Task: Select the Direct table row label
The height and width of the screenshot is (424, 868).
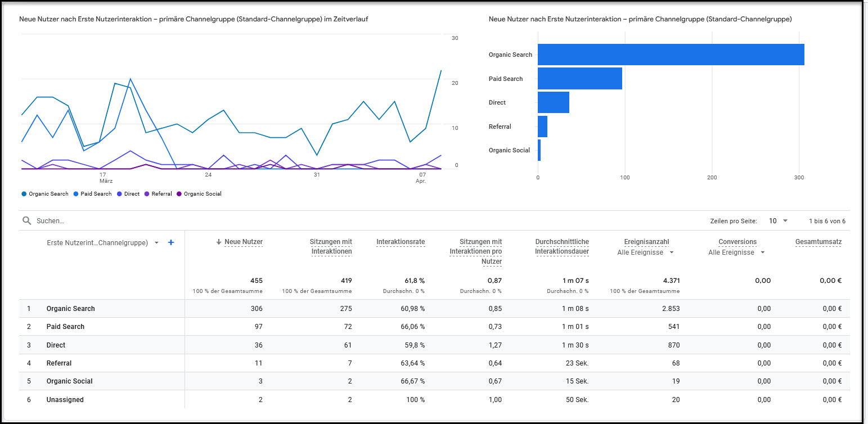Action: click(56, 345)
